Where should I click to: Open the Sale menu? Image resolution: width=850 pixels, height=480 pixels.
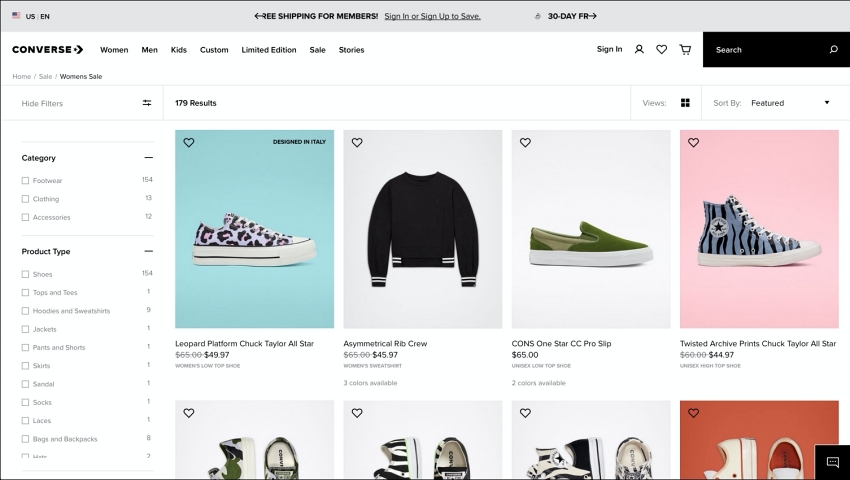[318, 50]
